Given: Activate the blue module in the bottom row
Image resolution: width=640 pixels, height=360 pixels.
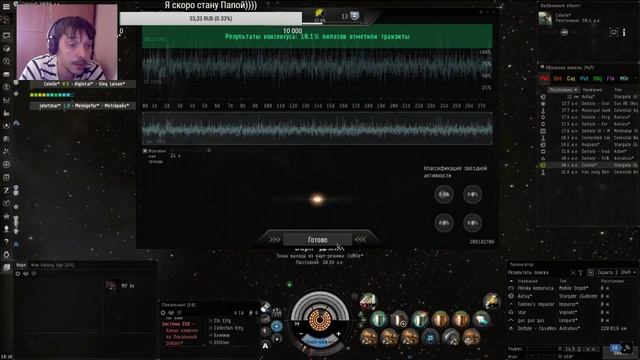Looking at the screenshot, I should coord(430,337).
